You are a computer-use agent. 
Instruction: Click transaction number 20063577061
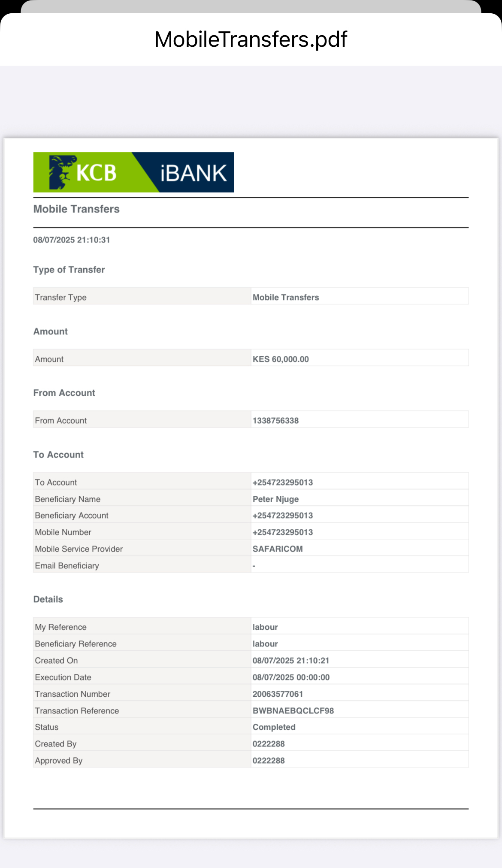[x=278, y=694]
